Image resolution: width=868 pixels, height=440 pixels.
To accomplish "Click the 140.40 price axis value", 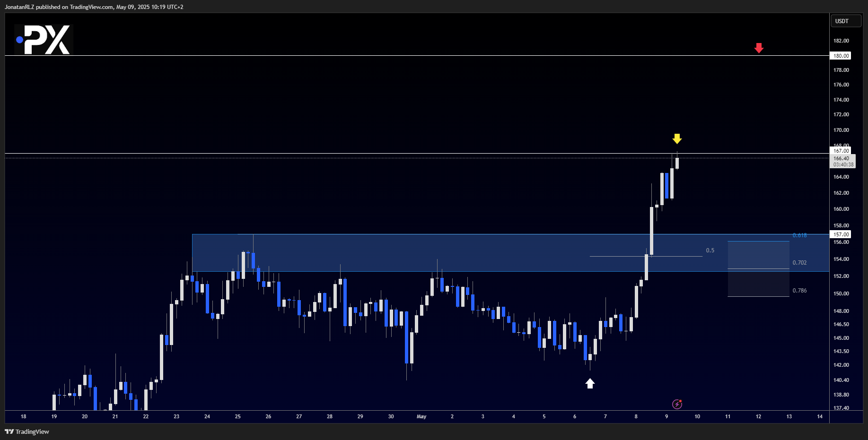I will click(x=841, y=380).
